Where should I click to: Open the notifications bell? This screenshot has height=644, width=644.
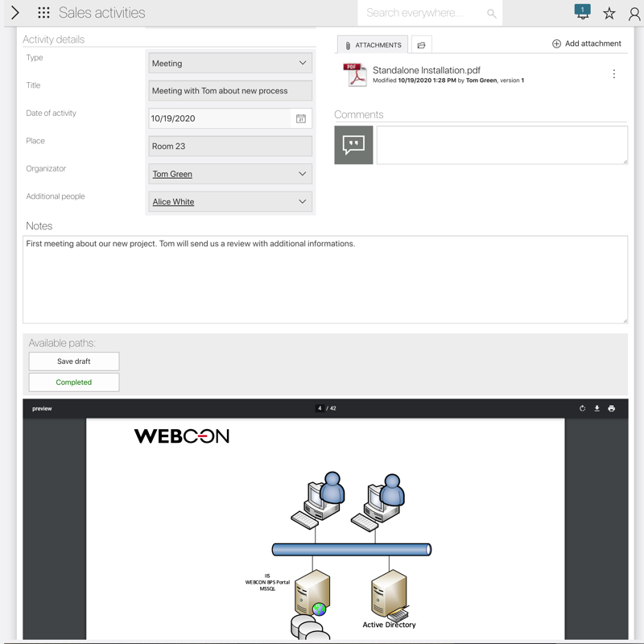click(582, 12)
